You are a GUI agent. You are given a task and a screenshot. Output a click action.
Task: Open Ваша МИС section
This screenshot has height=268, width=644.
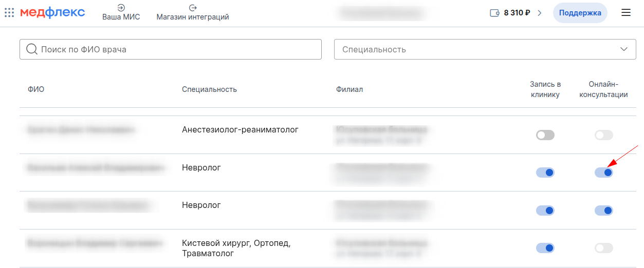(x=121, y=17)
